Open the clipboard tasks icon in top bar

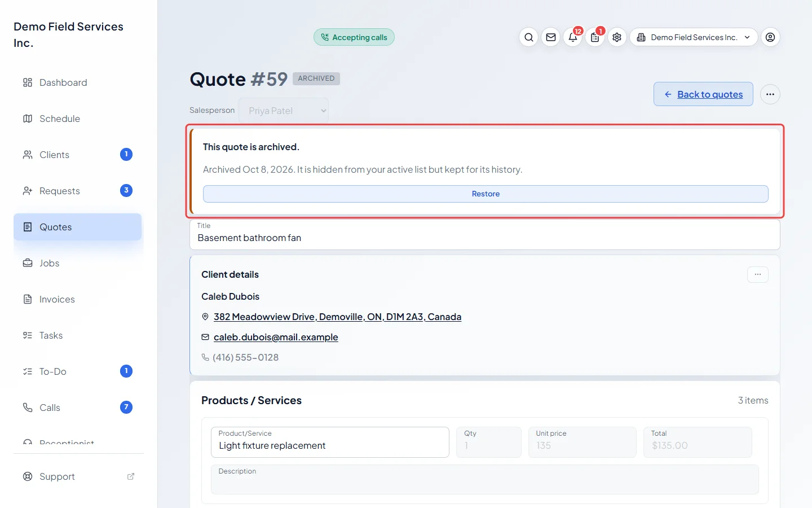point(595,37)
